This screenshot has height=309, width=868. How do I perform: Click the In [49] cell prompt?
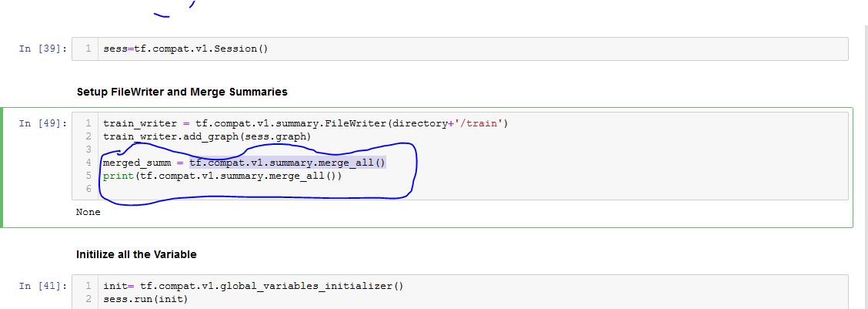[x=43, y=123]
